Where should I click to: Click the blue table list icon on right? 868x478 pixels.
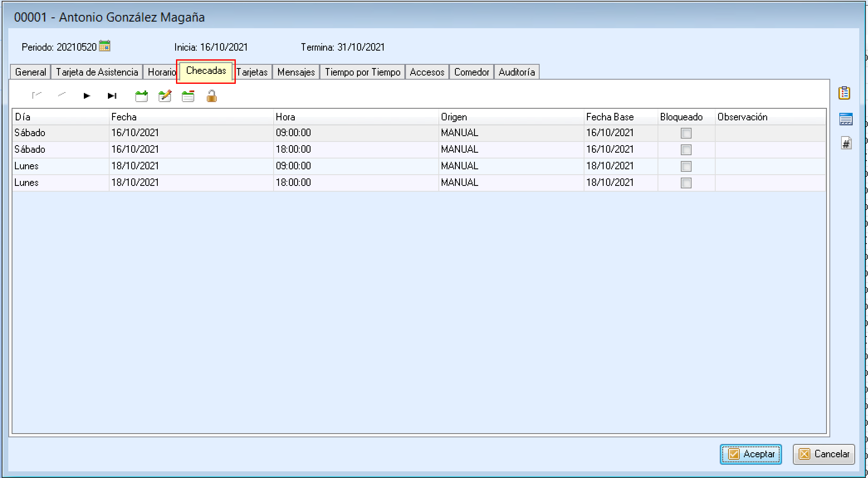coord(846,119)
